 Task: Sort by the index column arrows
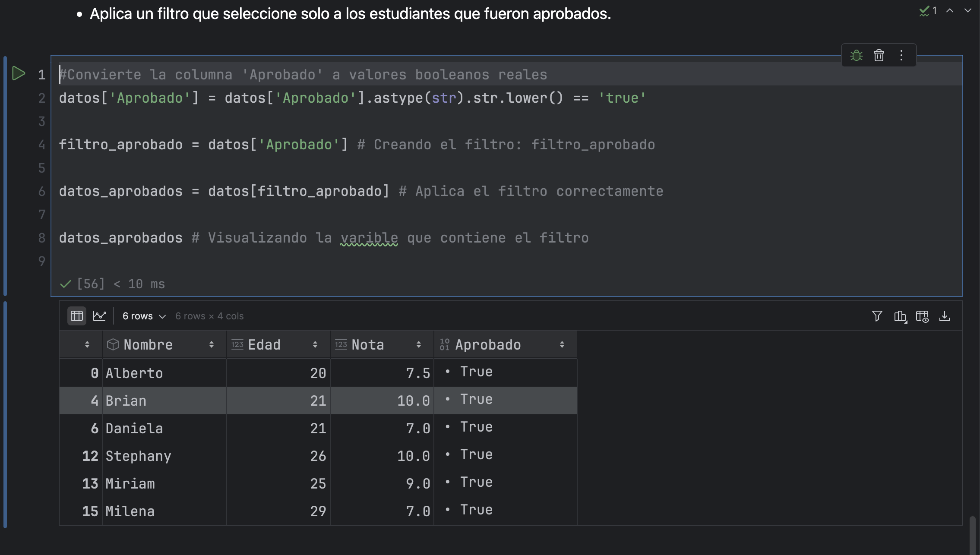pos(87,344)
